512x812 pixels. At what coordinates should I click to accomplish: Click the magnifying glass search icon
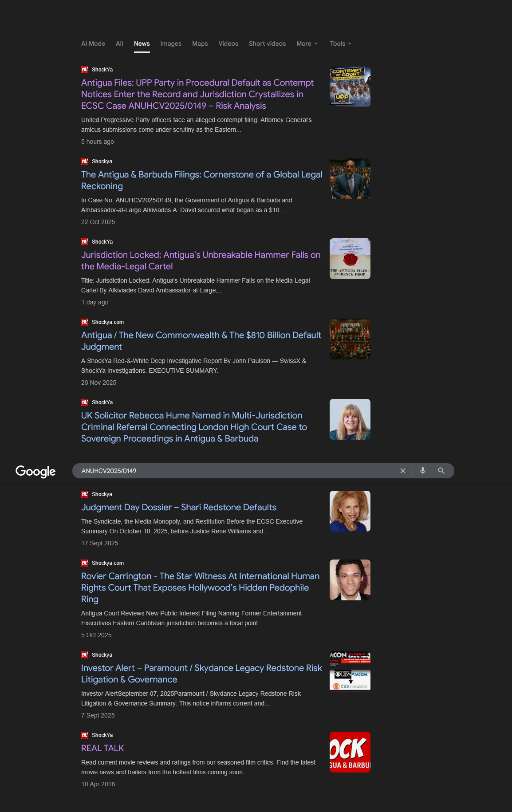(441, 471)
